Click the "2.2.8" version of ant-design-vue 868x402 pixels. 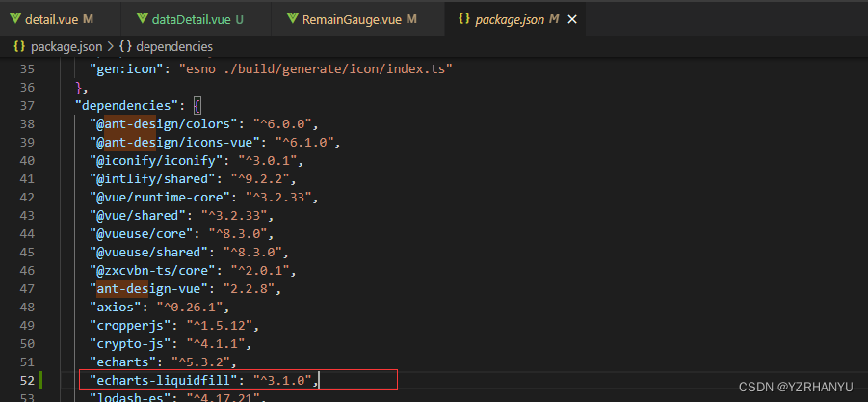coord(250,288)
